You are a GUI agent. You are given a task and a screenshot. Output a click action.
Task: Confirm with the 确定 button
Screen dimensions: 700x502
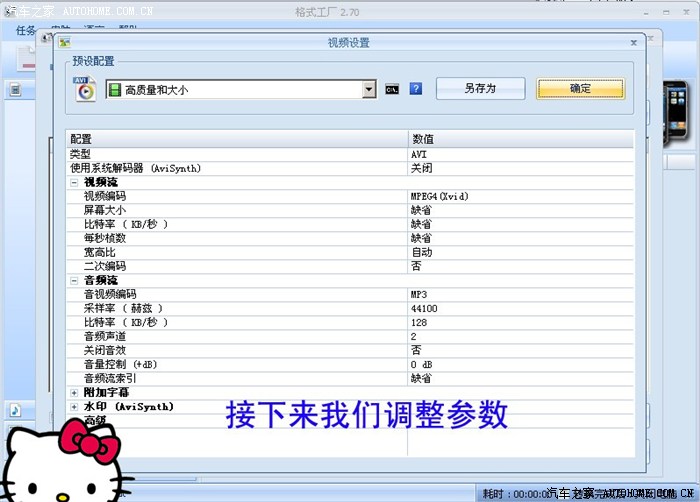point(580,88)
